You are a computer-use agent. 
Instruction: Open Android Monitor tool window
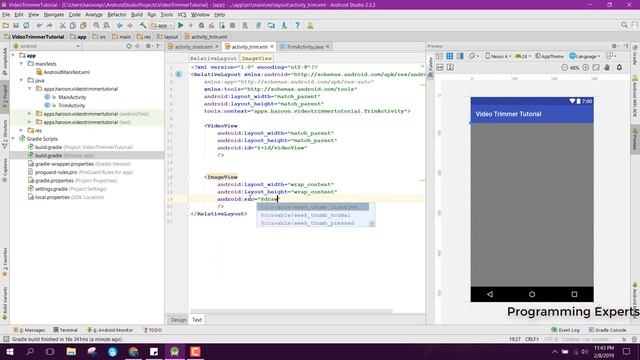tap(110, 330)
